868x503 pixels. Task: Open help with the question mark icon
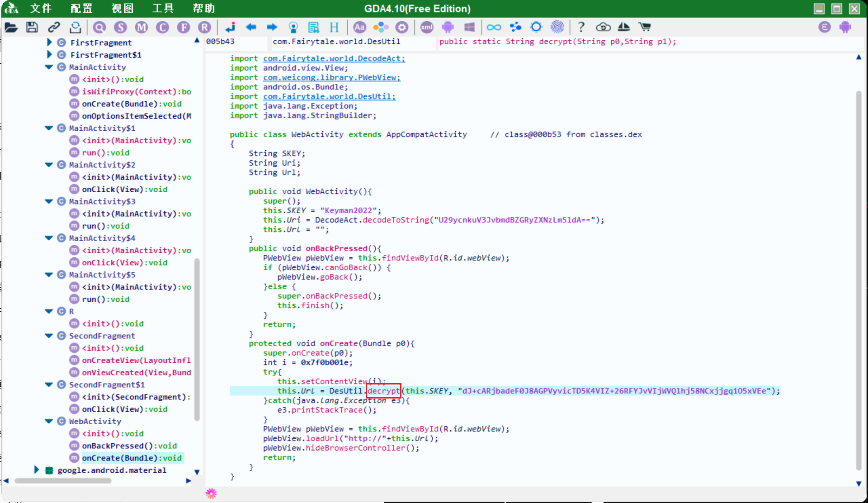tap(581, 28)
